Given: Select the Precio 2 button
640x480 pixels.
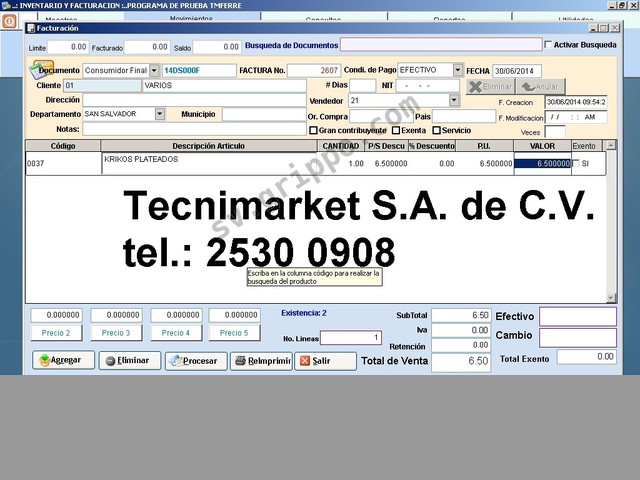Looking at the screenshot, I should pos(56,333).
